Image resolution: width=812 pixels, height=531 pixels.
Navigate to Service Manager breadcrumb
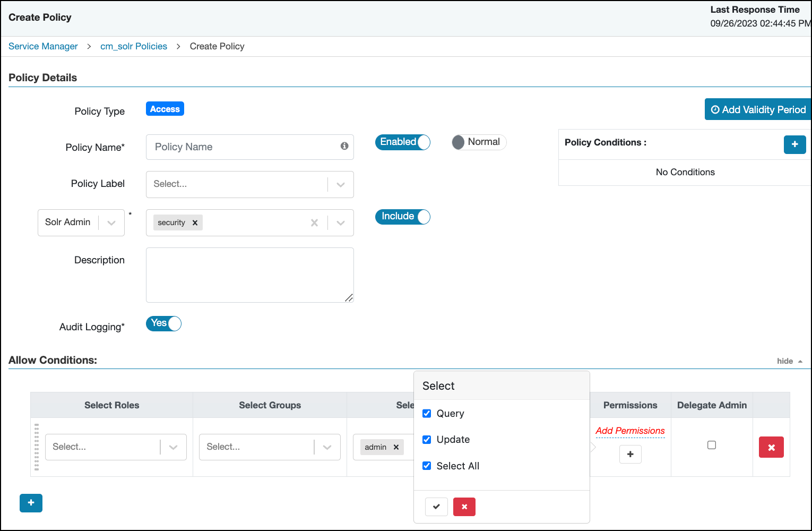click(x=43, y=46)
